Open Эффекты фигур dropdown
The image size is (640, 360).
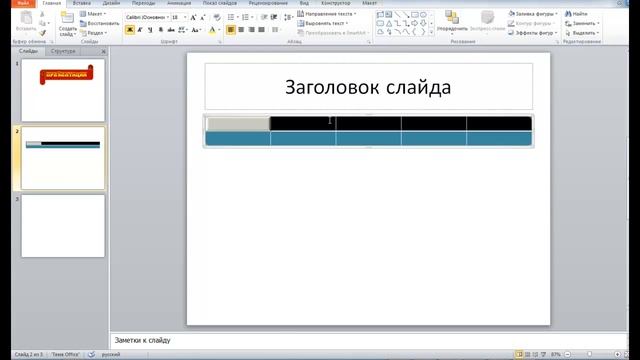(533, 33)
